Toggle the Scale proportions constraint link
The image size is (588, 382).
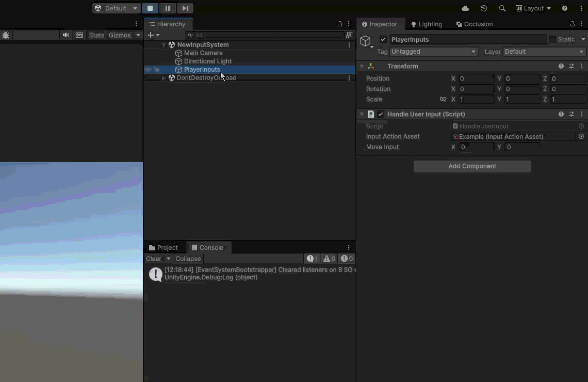coord(443,100)
